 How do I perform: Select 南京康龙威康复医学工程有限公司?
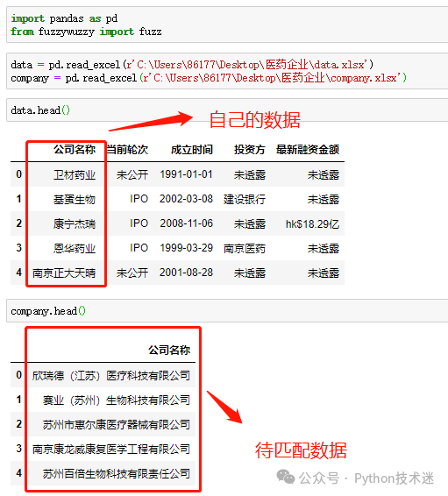(x=111, y=449)
